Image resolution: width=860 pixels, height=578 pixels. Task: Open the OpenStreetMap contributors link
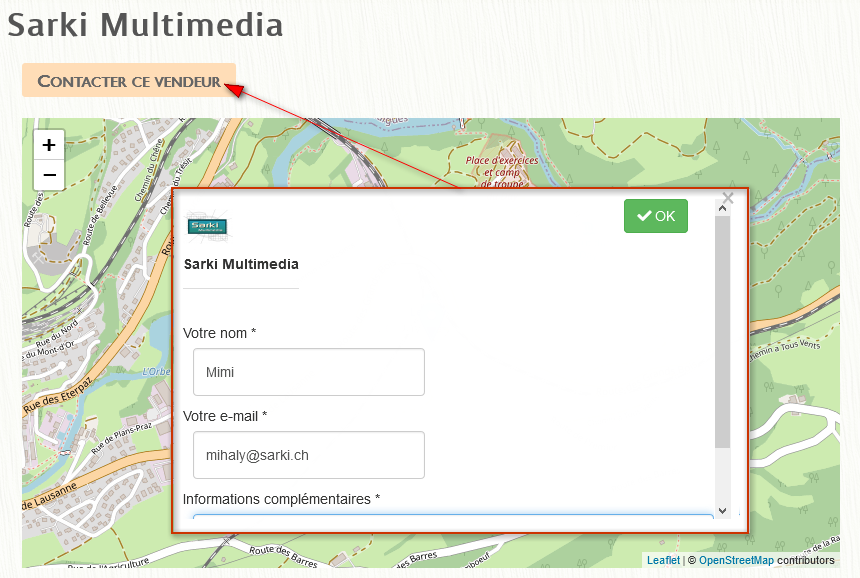point(736,560)
